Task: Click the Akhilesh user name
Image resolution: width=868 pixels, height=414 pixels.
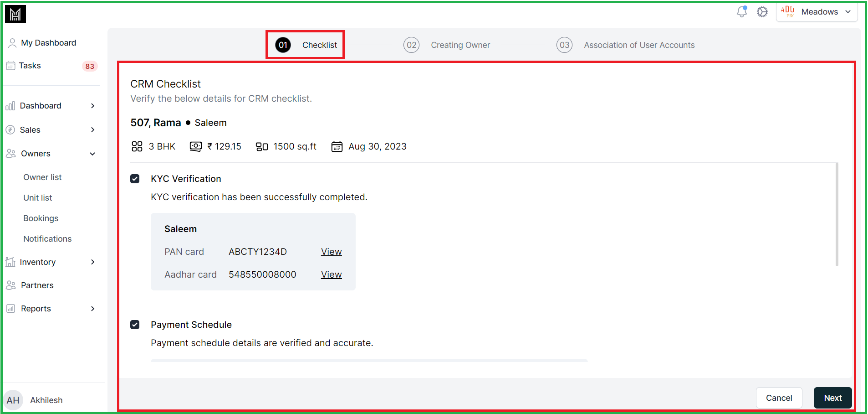Action: pos(46,400)
